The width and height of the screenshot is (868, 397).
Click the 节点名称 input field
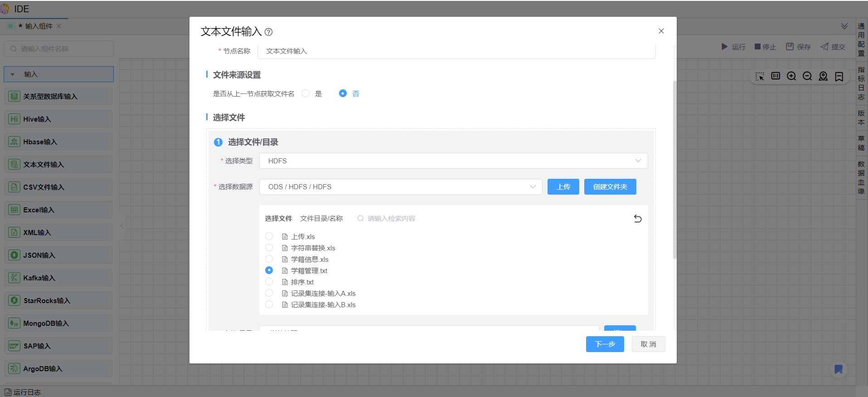point(456,51)
